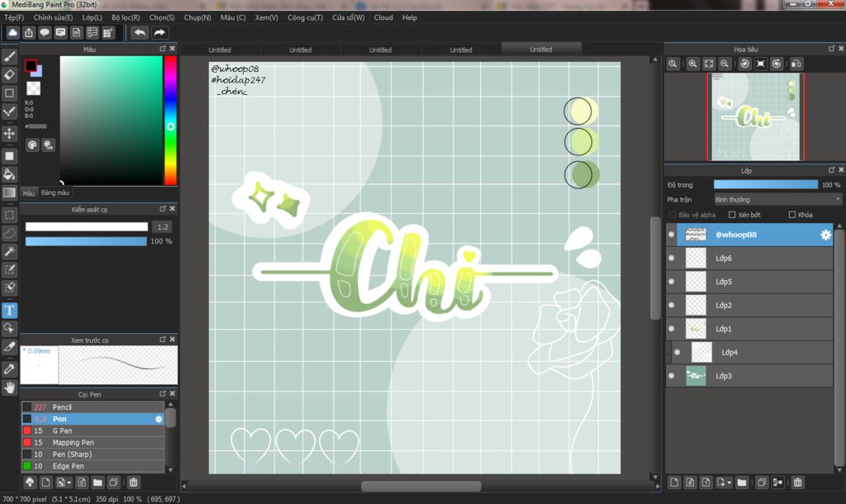The image size is (846, 504).
Task: Select the Gradient tool
Action: coord(9,193)
